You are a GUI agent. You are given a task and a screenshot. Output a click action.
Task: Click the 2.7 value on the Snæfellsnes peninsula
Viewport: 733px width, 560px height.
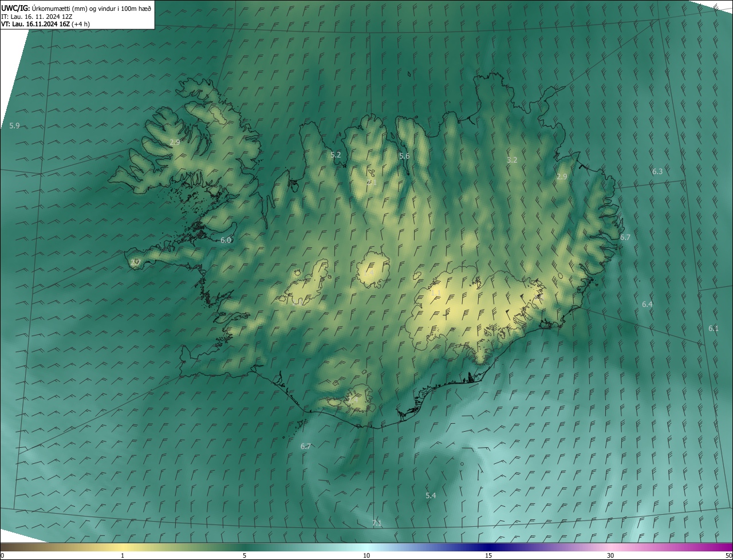click(x=135, y=262)
